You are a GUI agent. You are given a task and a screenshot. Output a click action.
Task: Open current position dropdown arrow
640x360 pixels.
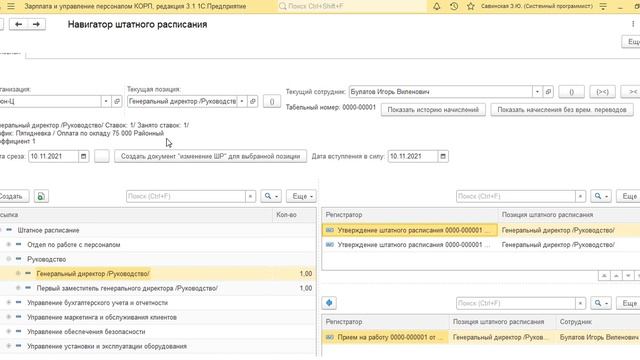point(242,101)
